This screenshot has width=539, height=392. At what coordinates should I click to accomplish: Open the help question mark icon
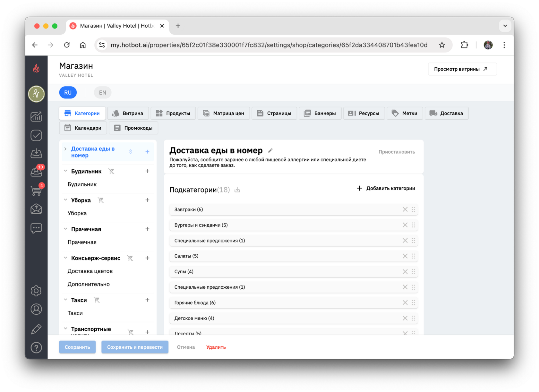pos(36,347)
